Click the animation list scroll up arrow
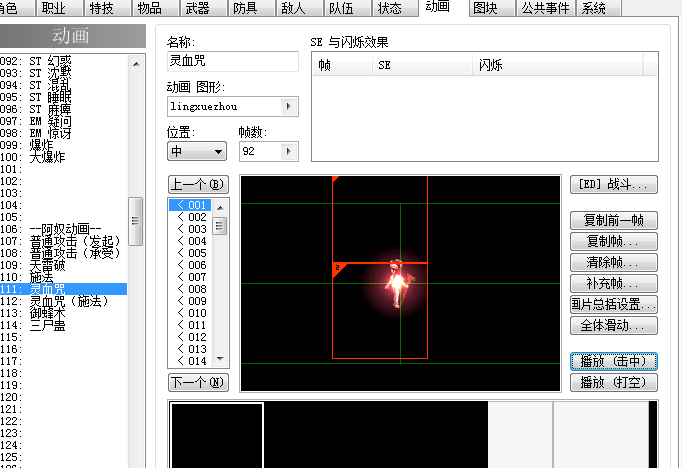 (136, 64)
